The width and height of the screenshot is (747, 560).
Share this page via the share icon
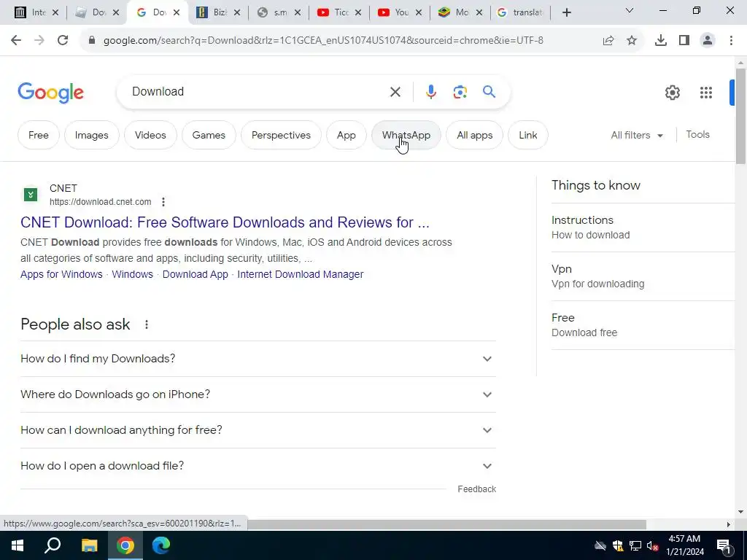tap(608, 41)
